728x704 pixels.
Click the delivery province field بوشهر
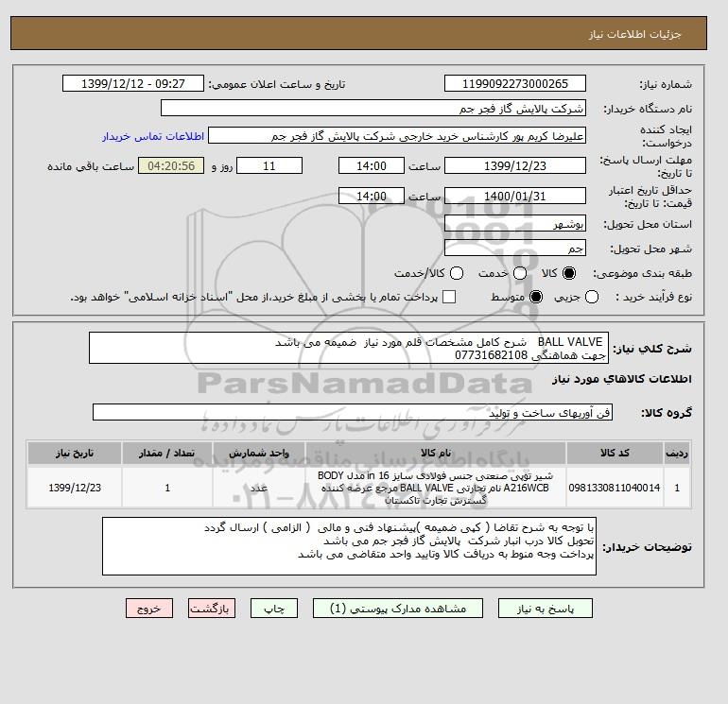[515, 224]
